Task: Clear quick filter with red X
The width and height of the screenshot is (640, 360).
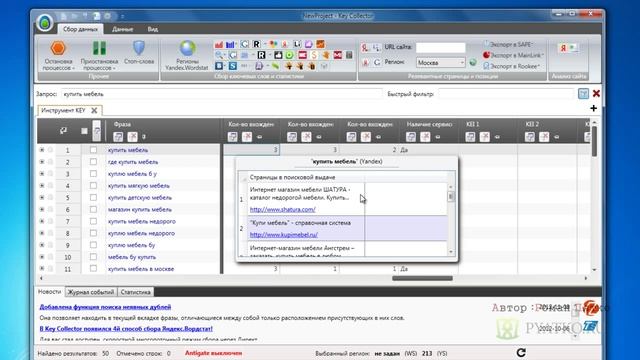Action: click(x=596, y=93)
